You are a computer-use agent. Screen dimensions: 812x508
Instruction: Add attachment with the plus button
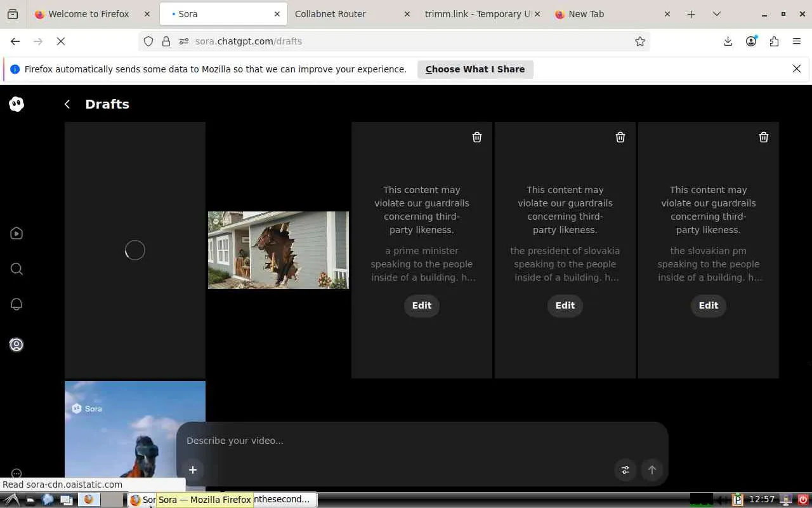coord(193,470)
